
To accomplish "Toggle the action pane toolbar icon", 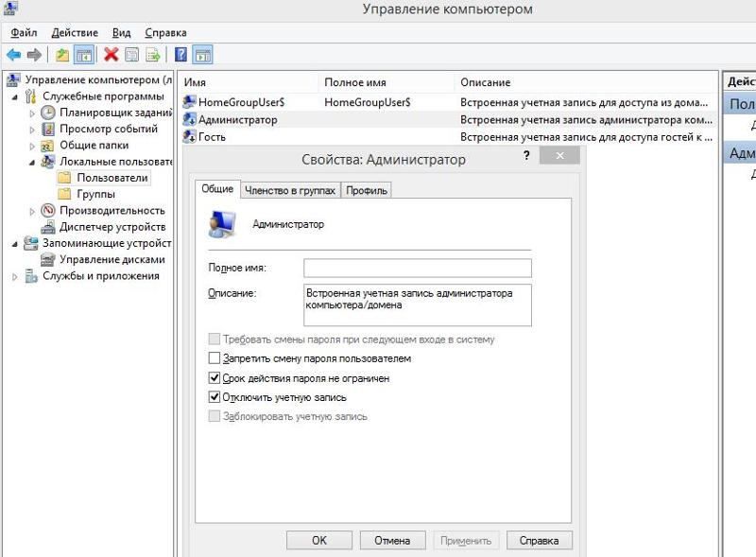I will pyautogui.click(x=203, y=55).
